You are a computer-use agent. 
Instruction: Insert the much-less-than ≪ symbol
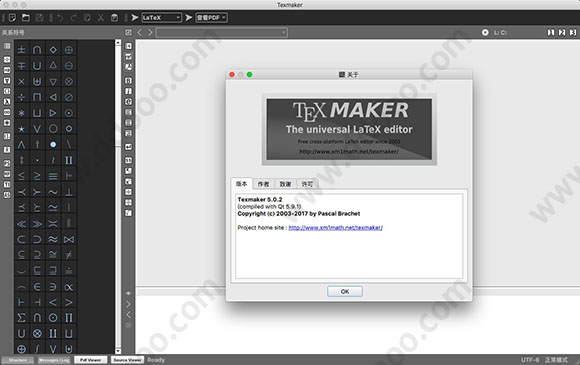pyautogui.click(x=21, y=223)
